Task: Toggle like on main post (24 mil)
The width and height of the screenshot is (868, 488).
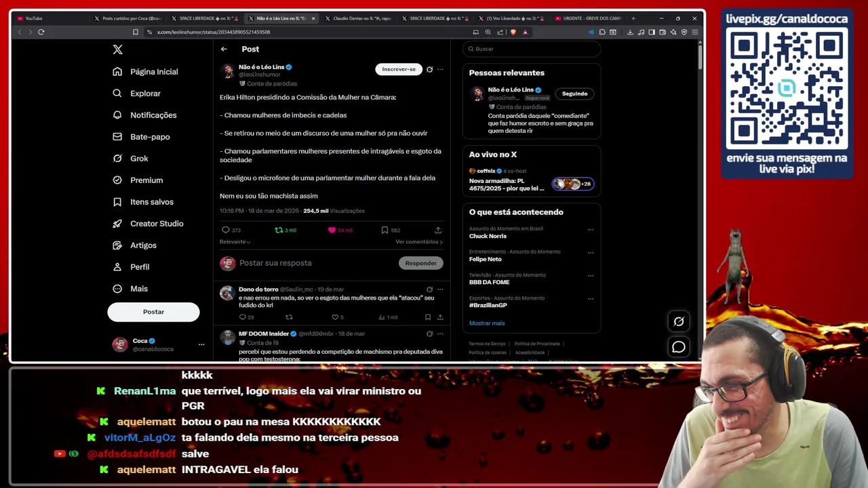Action: click(340, 230)
